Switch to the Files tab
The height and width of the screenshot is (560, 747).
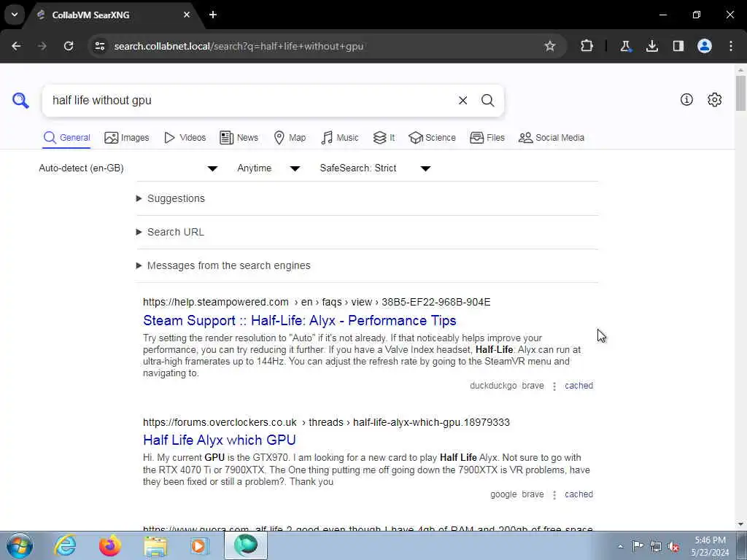click(x=487, y=138)
